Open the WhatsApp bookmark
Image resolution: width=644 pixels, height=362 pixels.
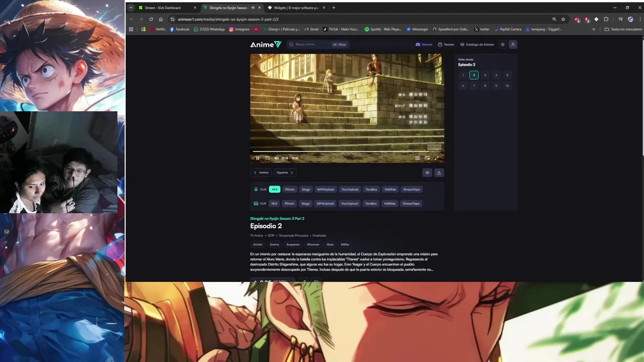[x=209, y=29]
